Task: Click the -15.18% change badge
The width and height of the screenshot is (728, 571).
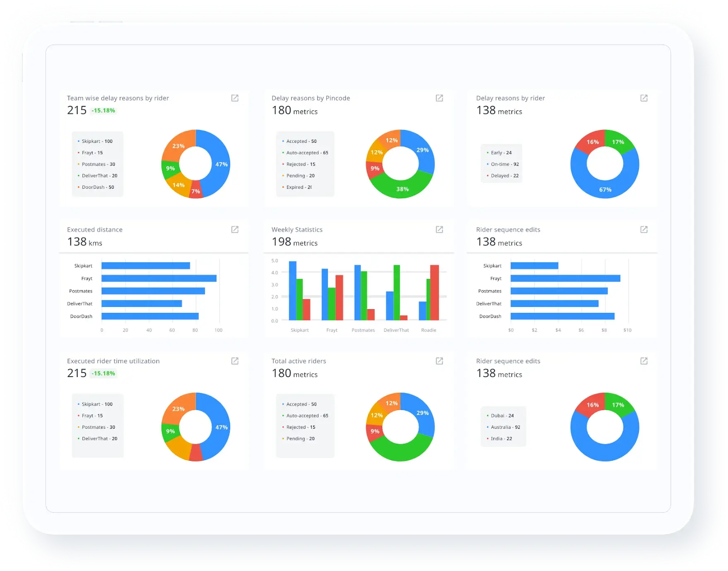Action: [x=103, y=110]
